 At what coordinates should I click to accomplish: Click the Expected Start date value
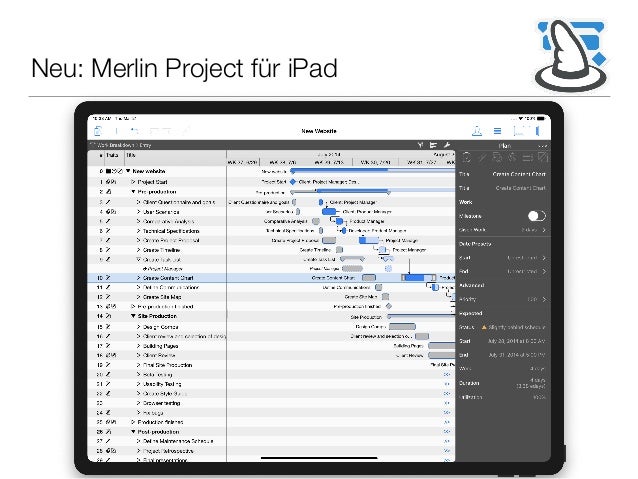pos(516,341)
